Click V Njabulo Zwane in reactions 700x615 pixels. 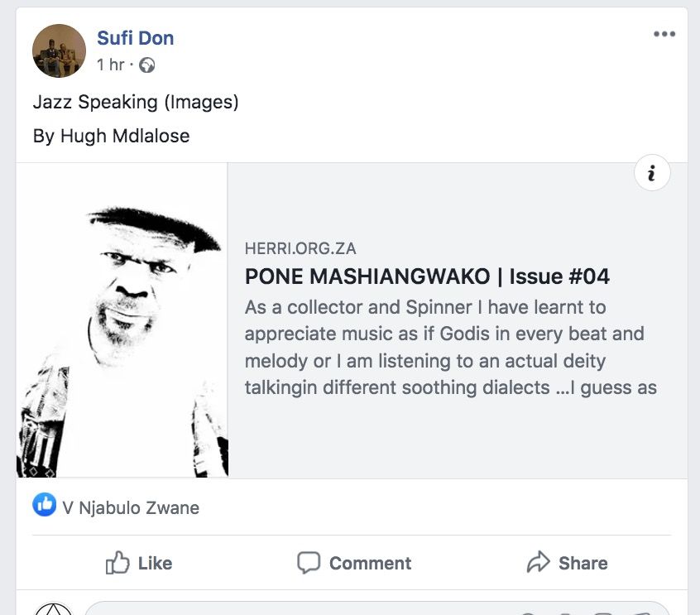click(131, 507)
